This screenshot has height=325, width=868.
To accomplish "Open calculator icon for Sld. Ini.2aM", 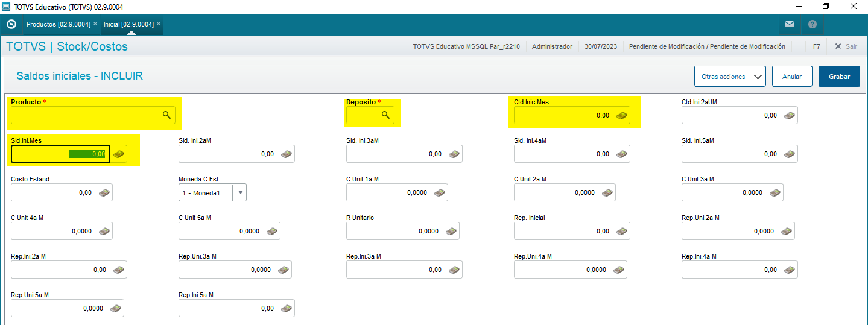I will click(287, 154).
